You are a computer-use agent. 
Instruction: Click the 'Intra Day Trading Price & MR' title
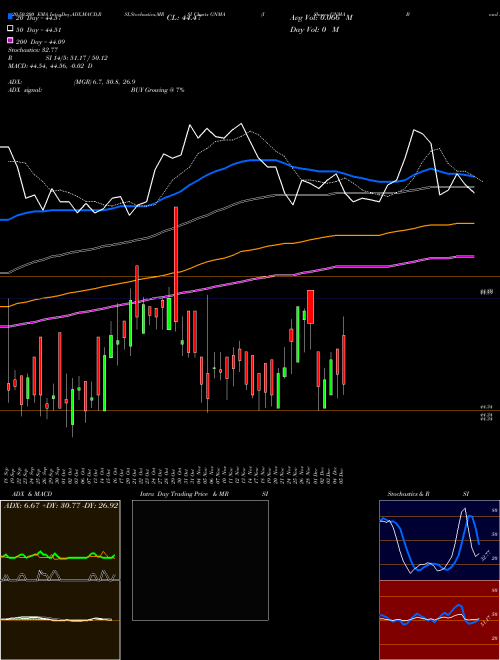pos(184,494)
